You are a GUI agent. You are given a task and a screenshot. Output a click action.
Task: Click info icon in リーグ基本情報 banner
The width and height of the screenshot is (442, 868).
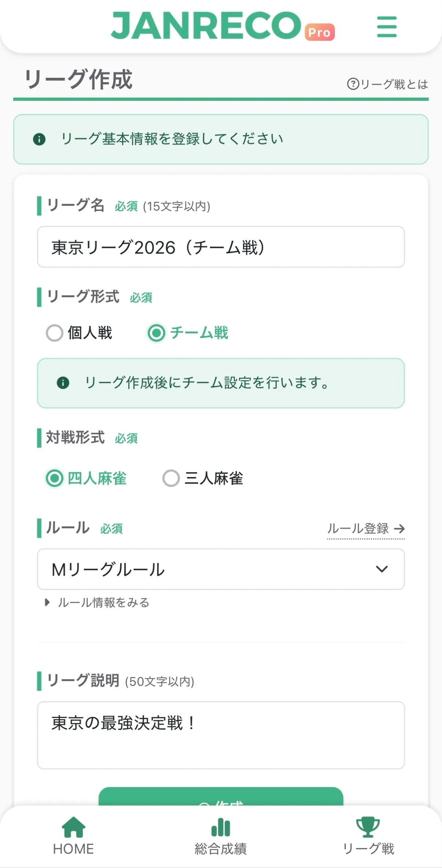click(39, 139)
